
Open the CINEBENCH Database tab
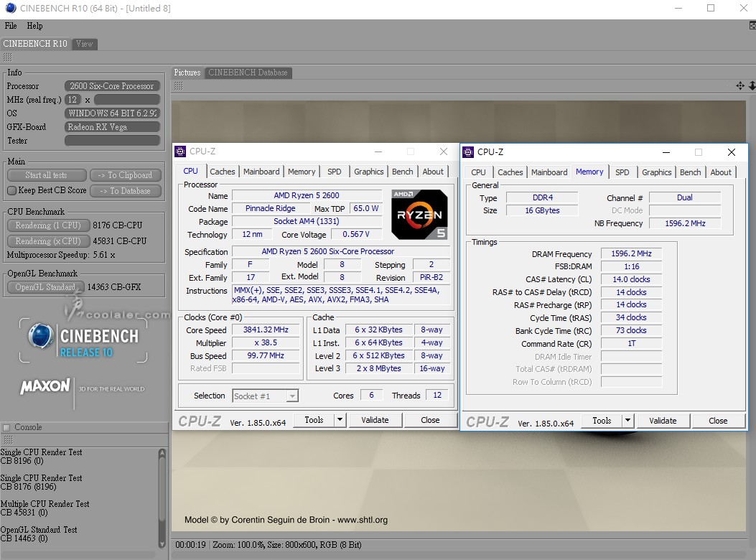coord(248,73)
